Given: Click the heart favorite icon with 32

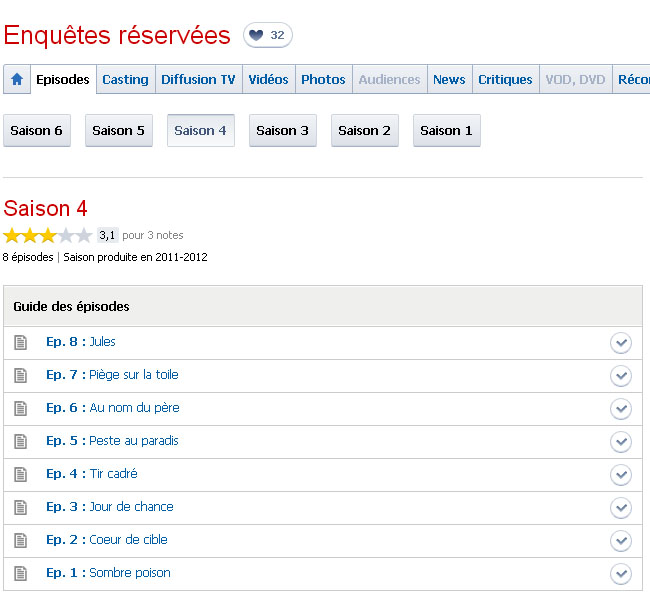Looking at the screenshot, I should [x=267, y=36].
